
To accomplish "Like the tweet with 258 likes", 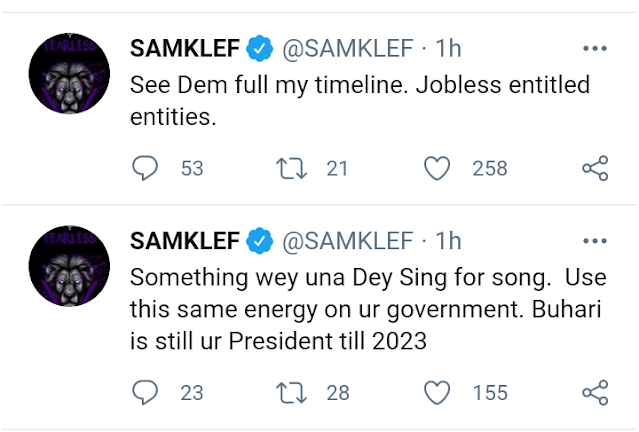I will 436,169.
